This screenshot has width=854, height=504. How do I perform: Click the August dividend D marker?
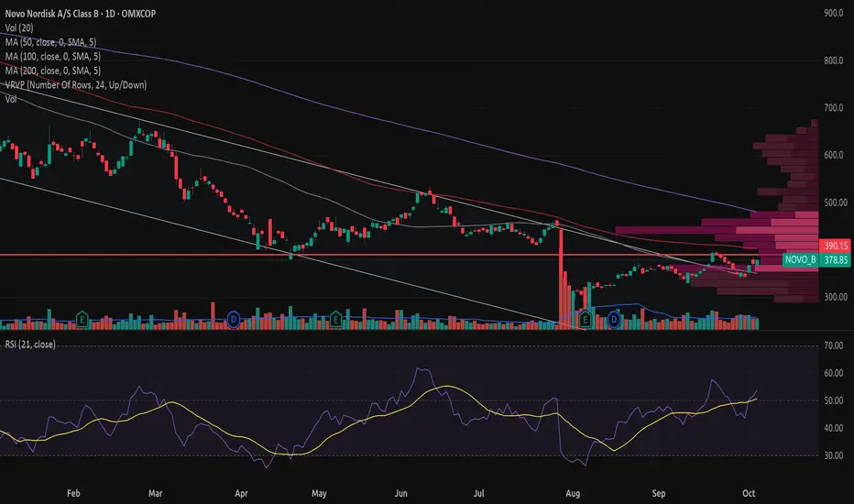(x=614, y=319)
